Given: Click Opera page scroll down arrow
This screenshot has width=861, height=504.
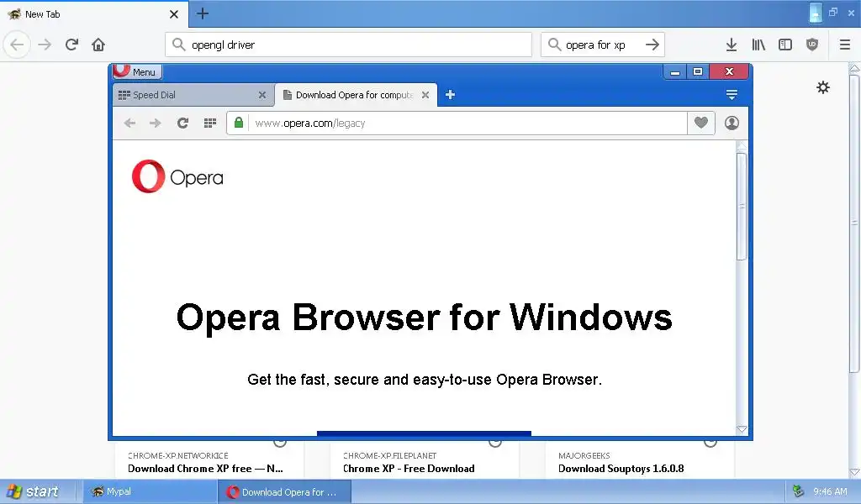Looking at the screenshot, I should point(742,429).
